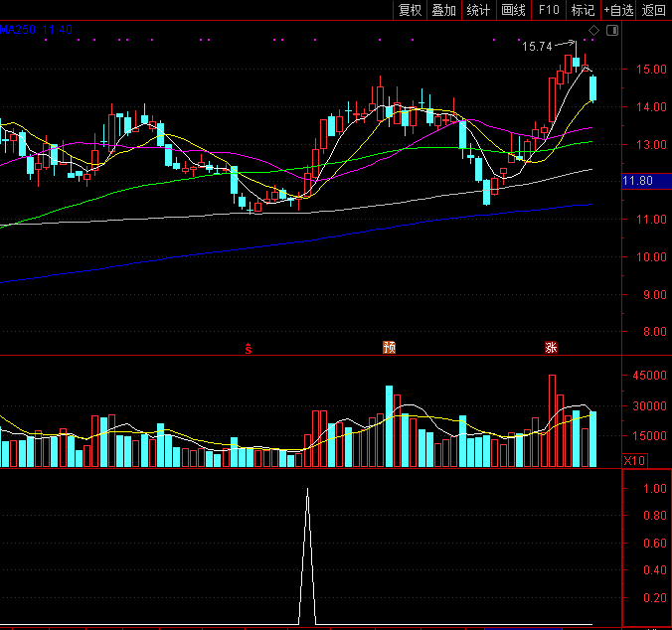This screenshot has width=672, height=630.
Task: Click the MA250: 11.40 indicator label
Action: (x=36, y=30)
